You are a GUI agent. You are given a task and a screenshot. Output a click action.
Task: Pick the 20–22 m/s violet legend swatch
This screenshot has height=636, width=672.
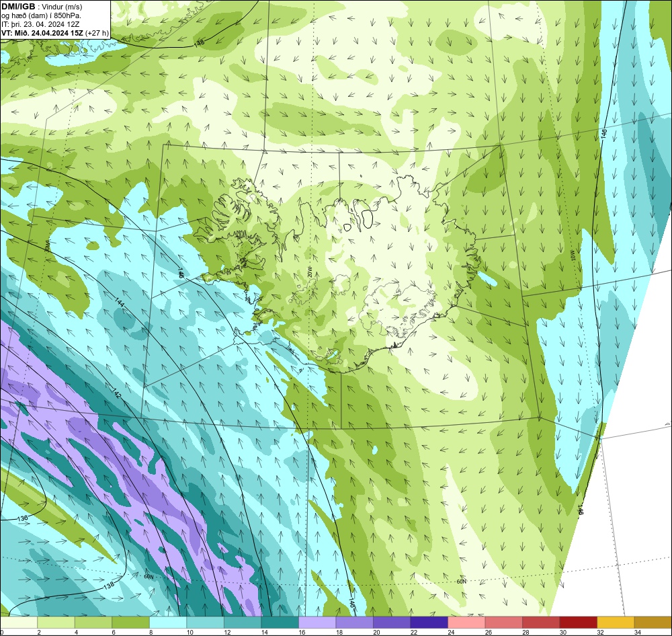coord(392,623)
